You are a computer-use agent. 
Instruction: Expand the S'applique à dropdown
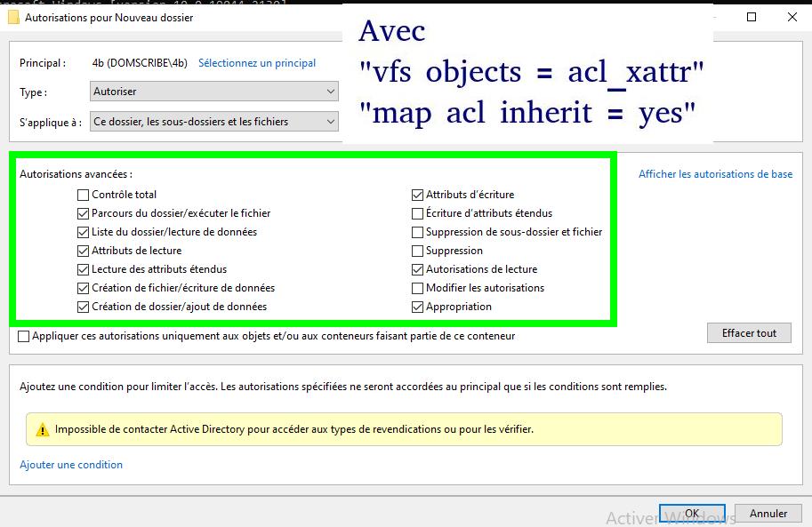coord(214,122)
